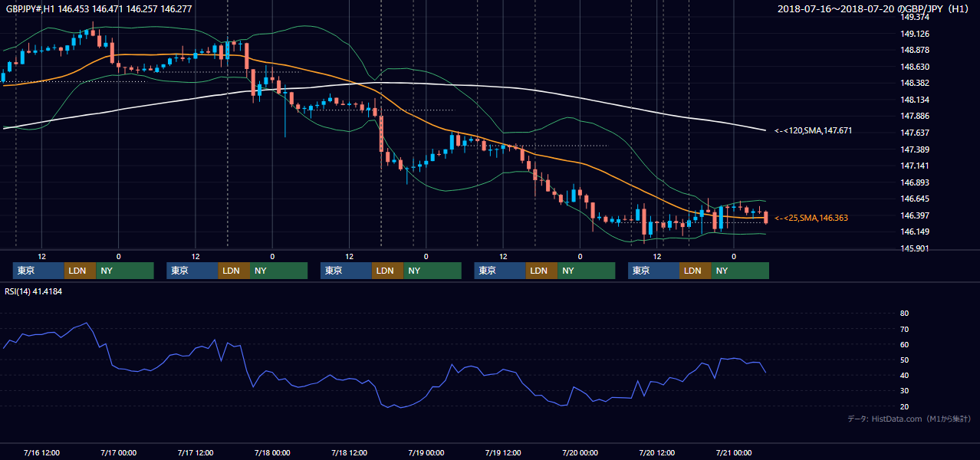Select the 7/21 00:00 date label

(734, 452)
